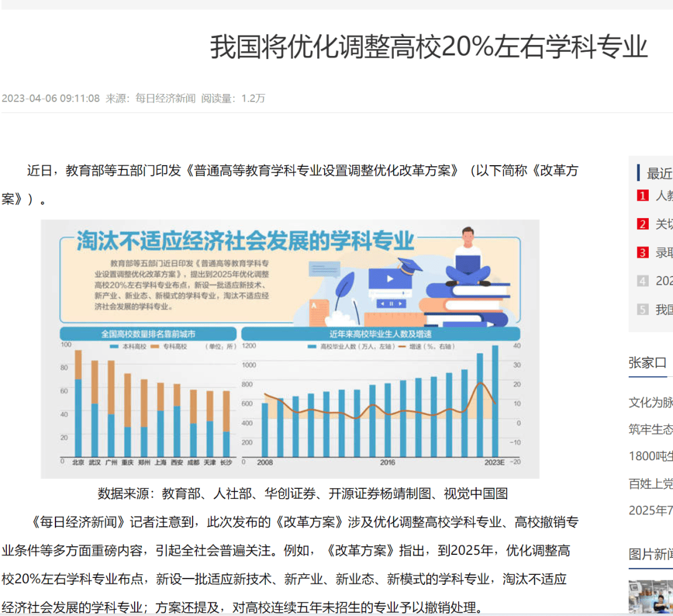
Task: Click the 每日经济新闻 source label
Action: pos(165,98)
